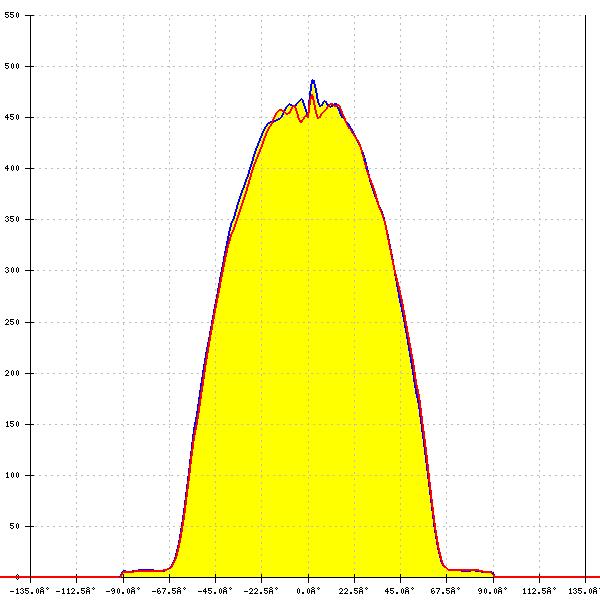Click the -45.0° x-axis tick label
600x600 pixels.
pos(215,591)
